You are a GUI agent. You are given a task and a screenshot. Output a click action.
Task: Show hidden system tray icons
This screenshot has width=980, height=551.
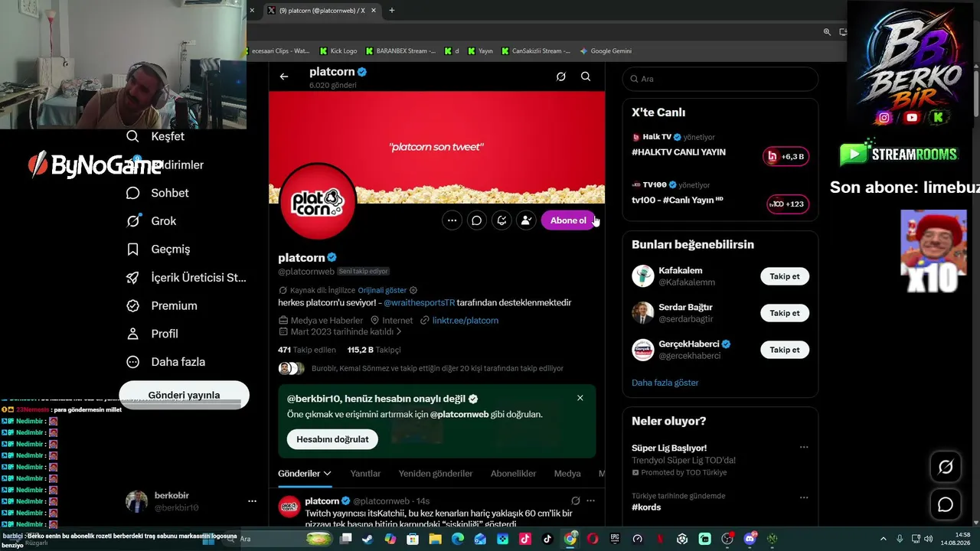click(x=883, y=539)
